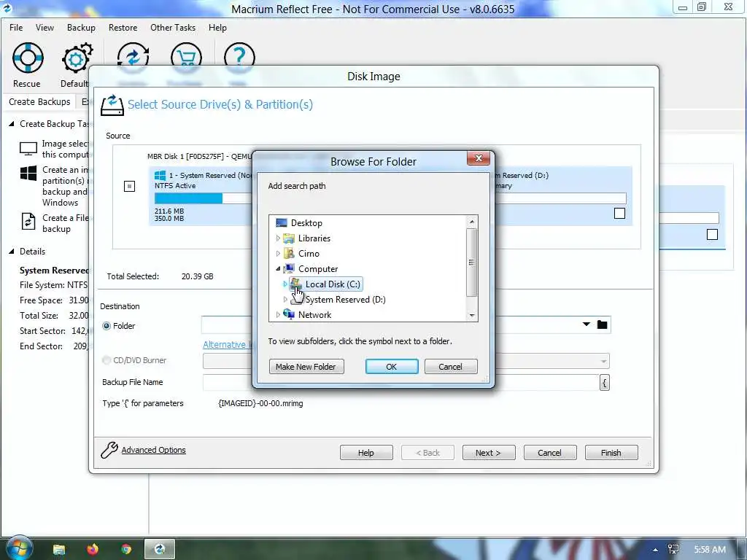
Task: Click the Disk Image wizard Help button
Action: click(x=366, y=452)
